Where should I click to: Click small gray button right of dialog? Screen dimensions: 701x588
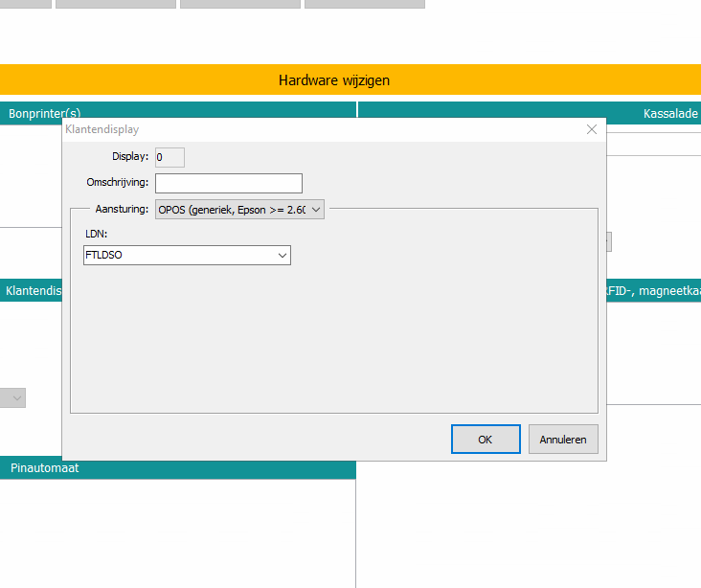pos(609,242)
